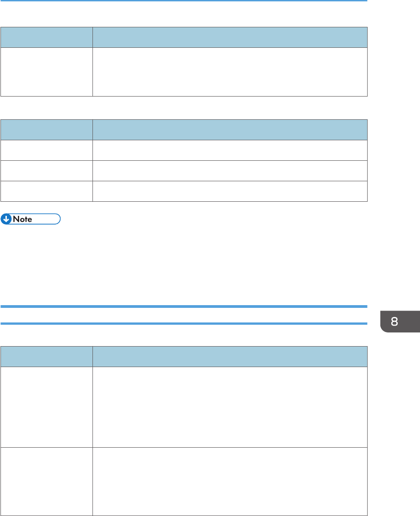Select the first-row wide cell of the bottom table
The width and height of the screenshot is (420, 516).
pos(230,407)
